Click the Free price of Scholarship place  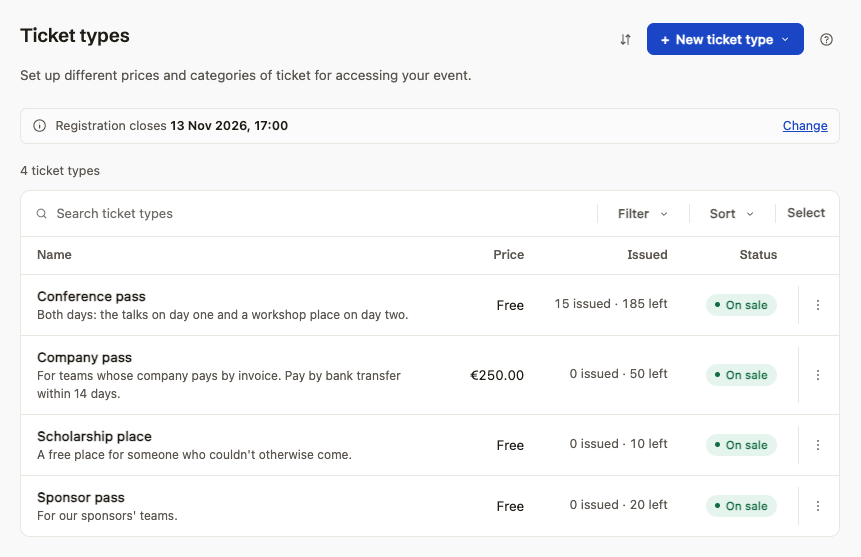pyautogui.click(x=510, y=445)
